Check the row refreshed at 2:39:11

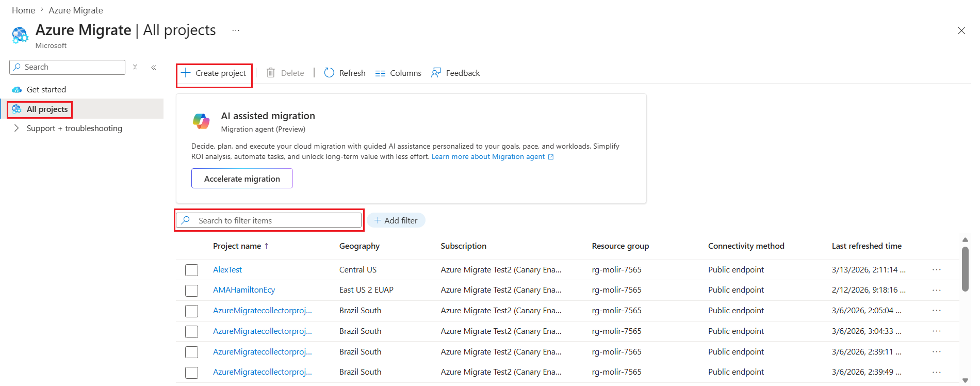[x=191, y=352]
